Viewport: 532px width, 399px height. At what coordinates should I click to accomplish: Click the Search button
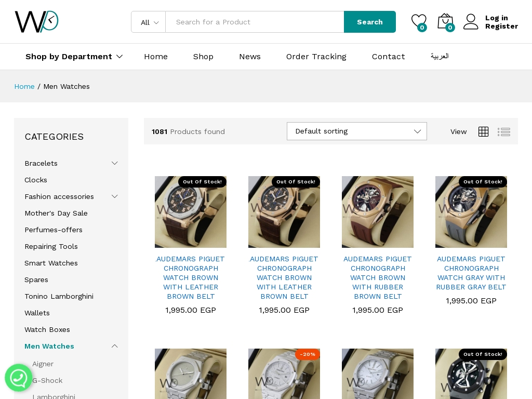point(369,22)
